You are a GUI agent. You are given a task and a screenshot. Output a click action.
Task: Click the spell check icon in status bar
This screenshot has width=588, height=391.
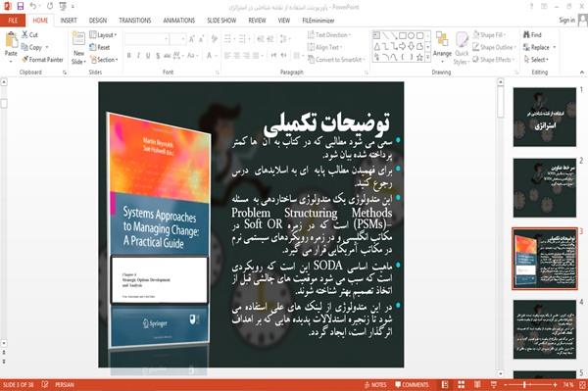45,384
